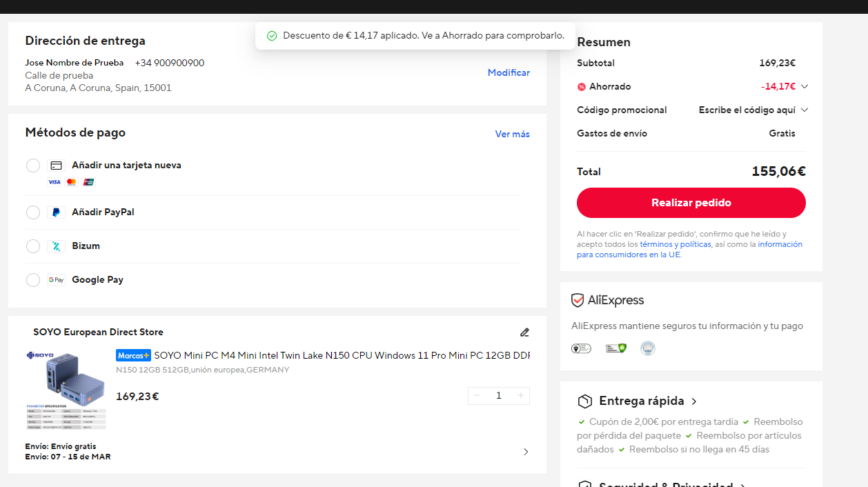The height and width of the screenshot is (487, 868).
Task: Click the PayPal logo icon
Action: [56, 212]
